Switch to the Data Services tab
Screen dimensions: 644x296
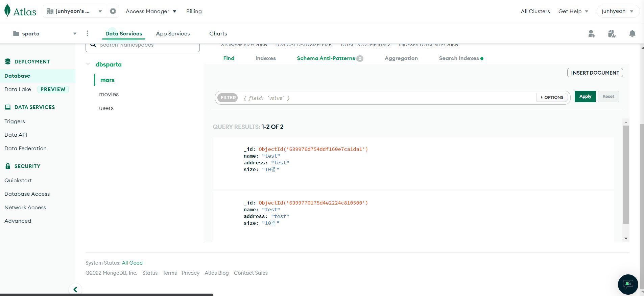click(x=124, y=33)
